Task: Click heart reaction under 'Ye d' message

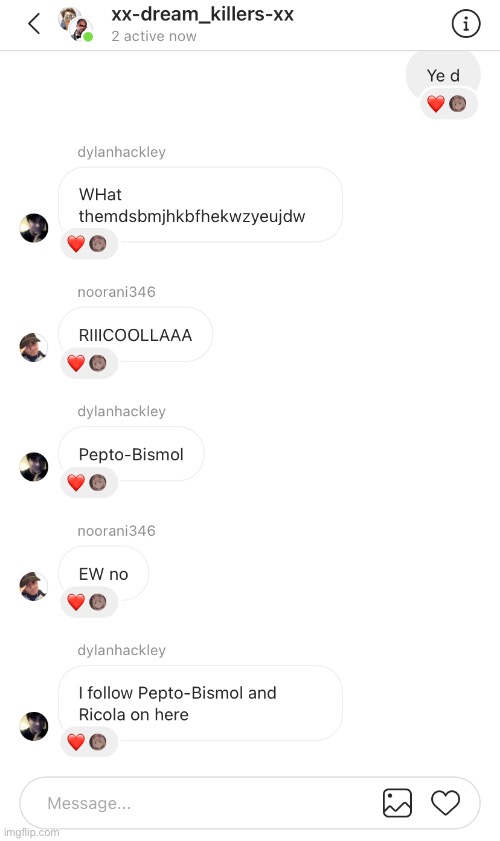Action: [436, 104]
